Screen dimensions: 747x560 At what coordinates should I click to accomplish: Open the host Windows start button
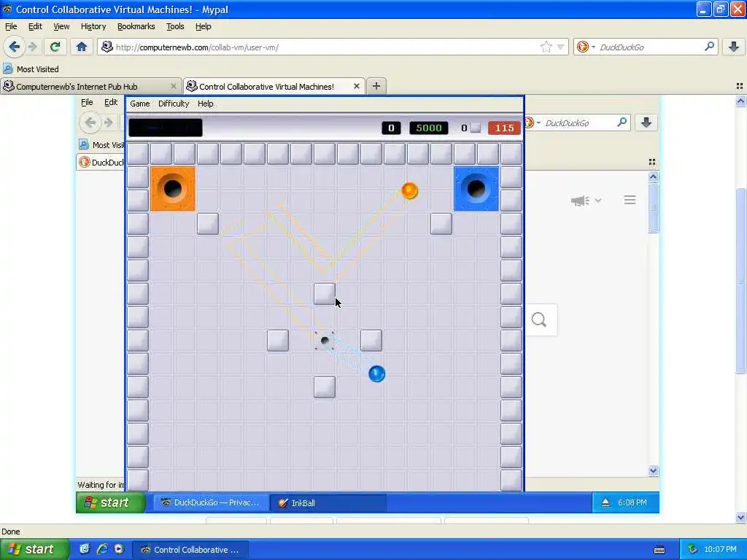(34, 549)
